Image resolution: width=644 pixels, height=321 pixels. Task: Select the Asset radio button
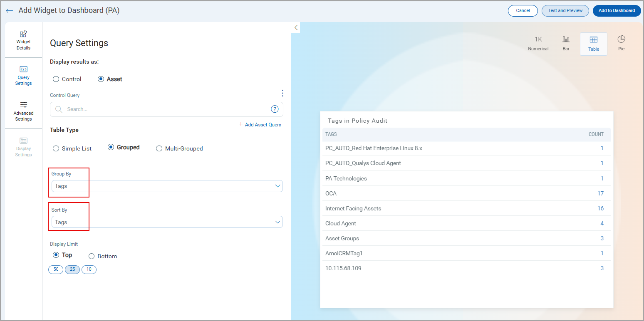click(x=101, y=79)
